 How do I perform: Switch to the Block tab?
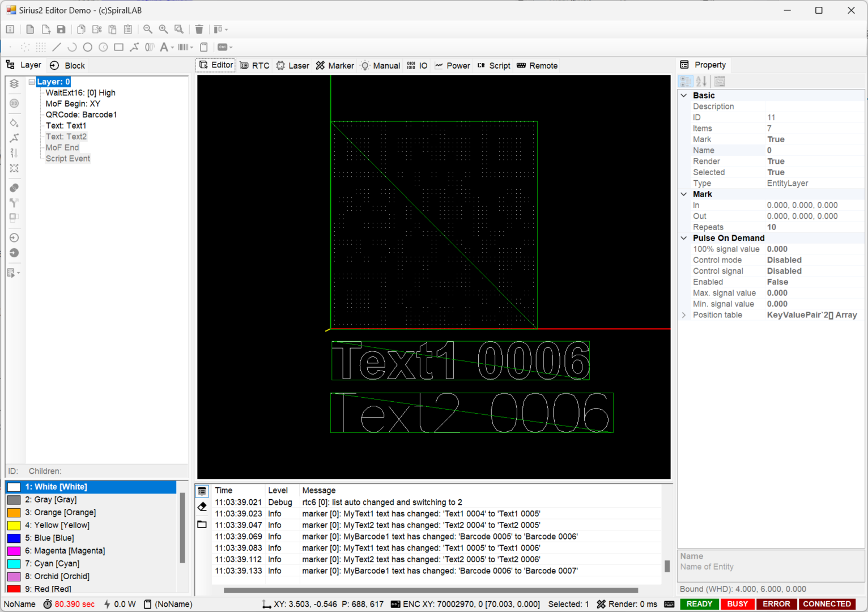click(x=67, y=66)
